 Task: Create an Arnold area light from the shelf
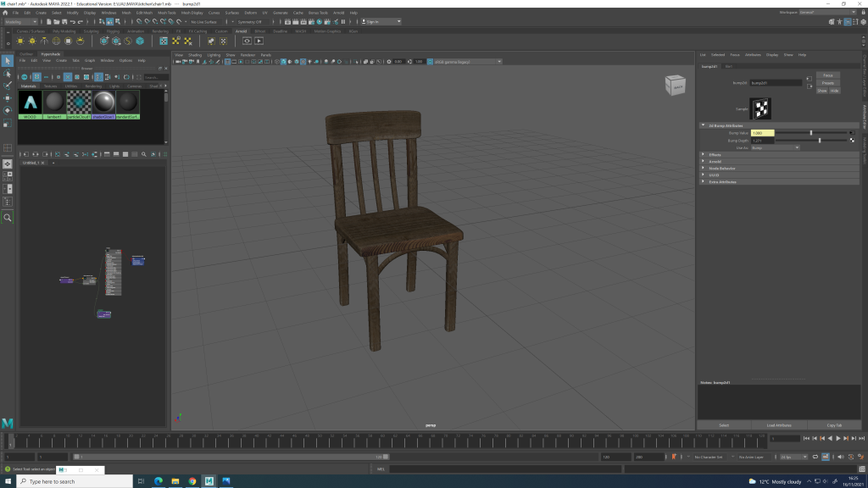(x=20, y=41)
